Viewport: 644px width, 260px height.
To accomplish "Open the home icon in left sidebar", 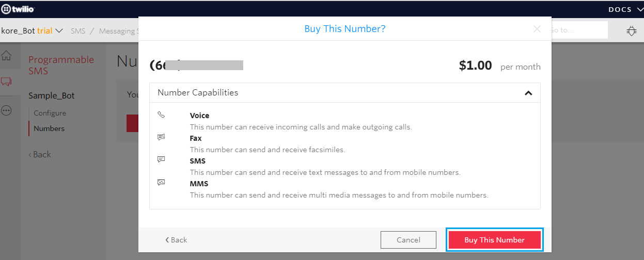I will [7, 56].
